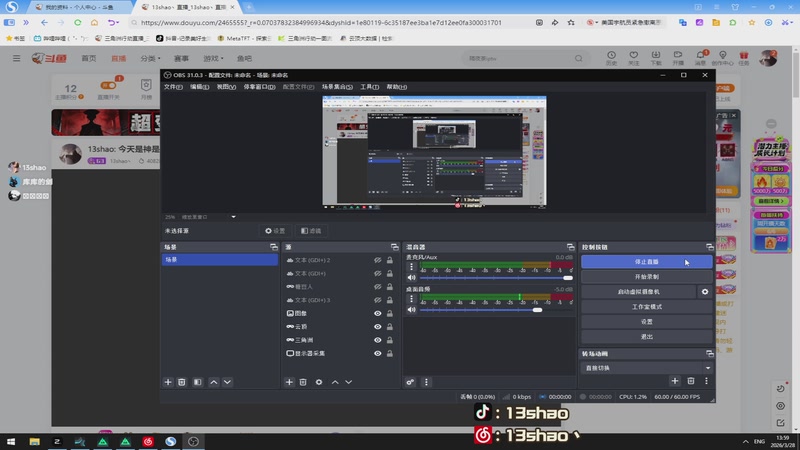Open OBS 编辑 menu
The width and height of the screenshot is (800, 450).
coord(199,87)
